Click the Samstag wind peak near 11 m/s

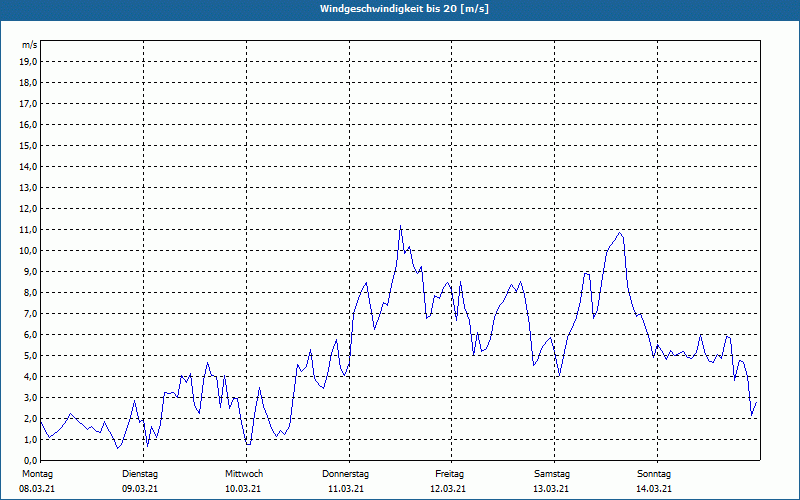(620, 233)
